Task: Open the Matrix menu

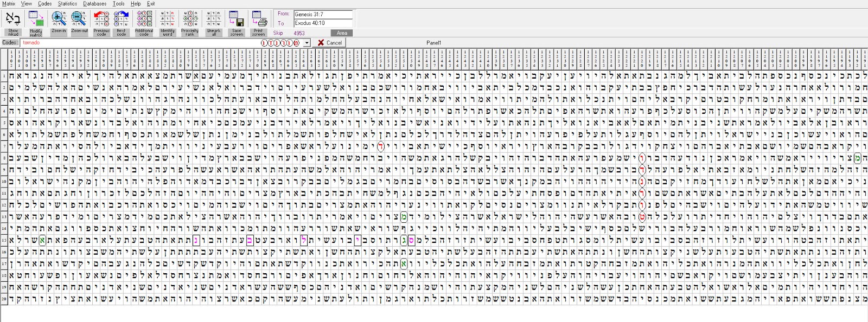Action: [x=9, y=4]
